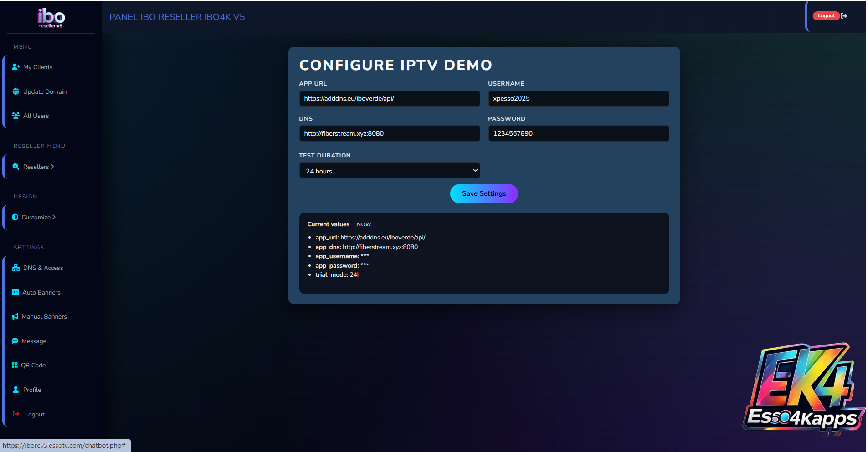Click into the Username field
Screen dimensions: 868x452
578,98
